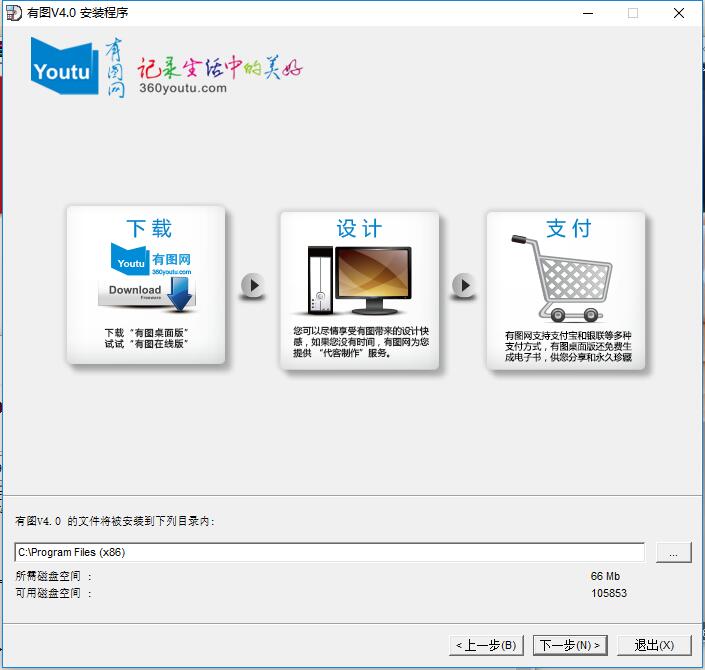
Task: Click the computer monitor icon
Action: 373,280
